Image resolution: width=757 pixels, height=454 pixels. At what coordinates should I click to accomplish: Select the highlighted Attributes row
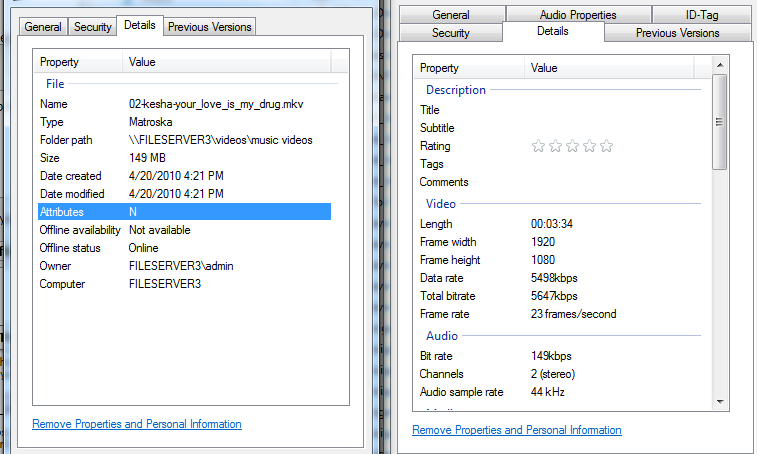(x=184, y=212)
